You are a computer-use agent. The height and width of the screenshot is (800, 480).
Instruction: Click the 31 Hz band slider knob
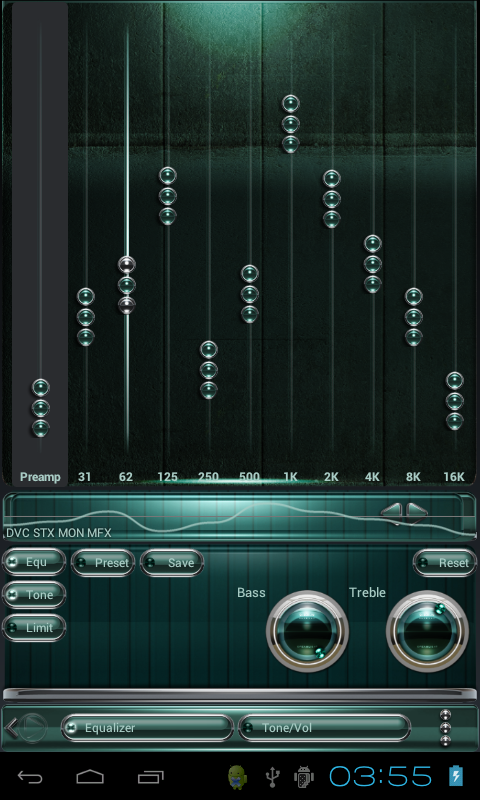(86, 317)
